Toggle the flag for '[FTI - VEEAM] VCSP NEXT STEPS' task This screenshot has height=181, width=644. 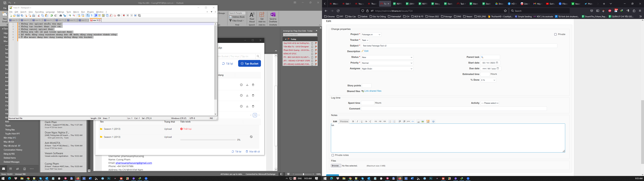pos(316,61)
